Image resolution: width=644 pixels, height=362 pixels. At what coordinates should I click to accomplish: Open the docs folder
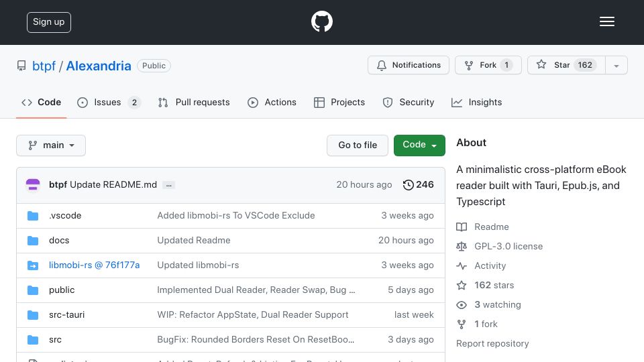click(59, 240)
